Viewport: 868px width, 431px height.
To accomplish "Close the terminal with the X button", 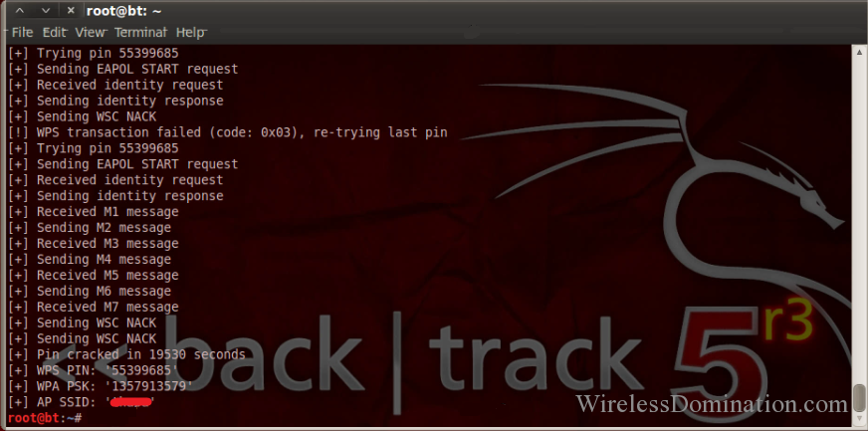I will (x=71, y=11).
